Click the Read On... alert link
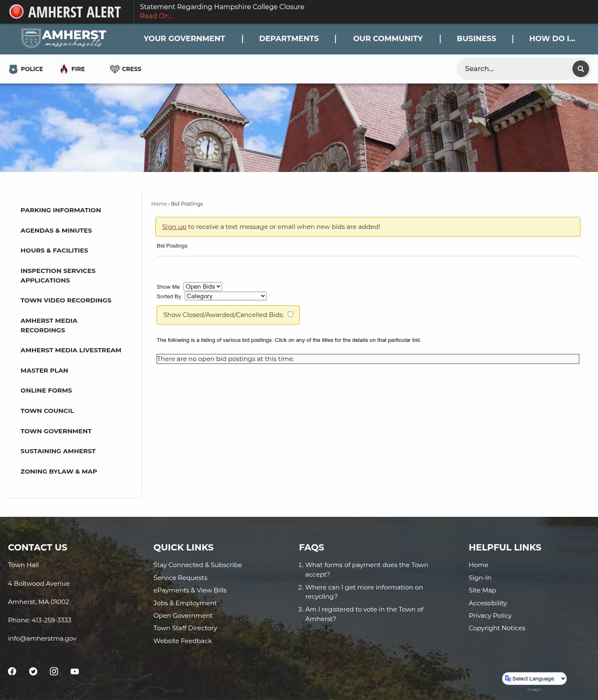The width and height of the screenshot is (598, 700). (156, 16)
